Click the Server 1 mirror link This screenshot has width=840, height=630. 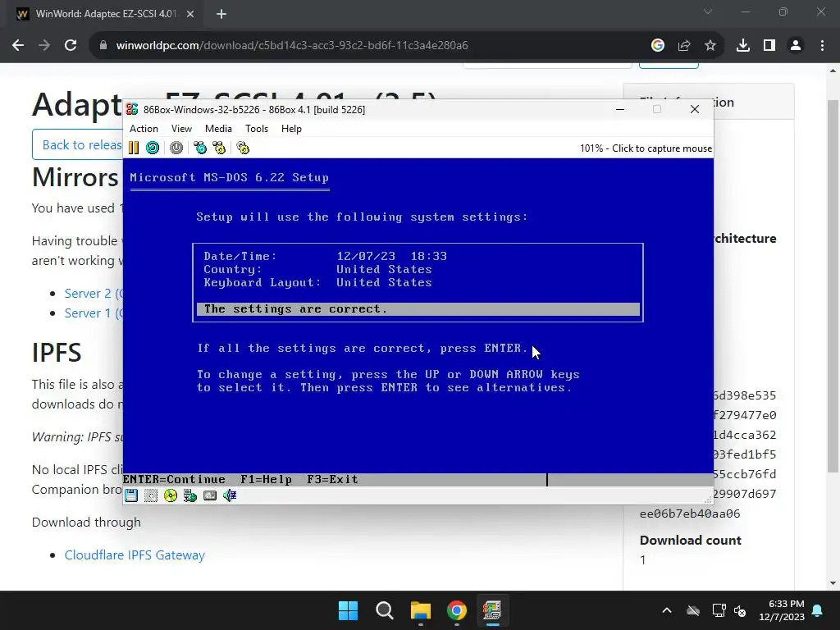tap(94, 313)
